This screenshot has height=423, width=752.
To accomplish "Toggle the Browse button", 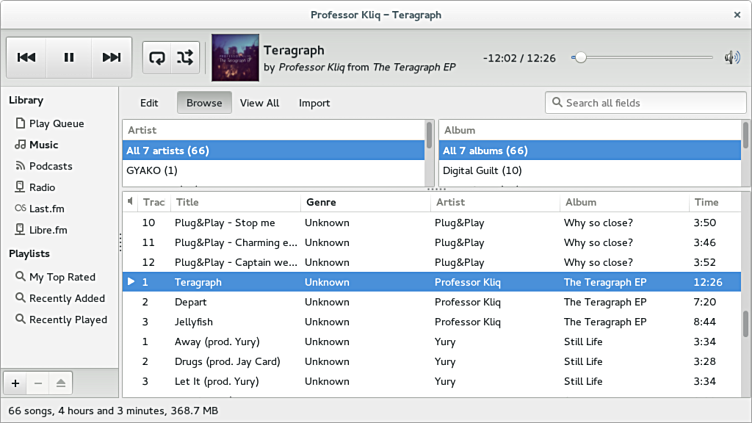I will coord(204,103).
